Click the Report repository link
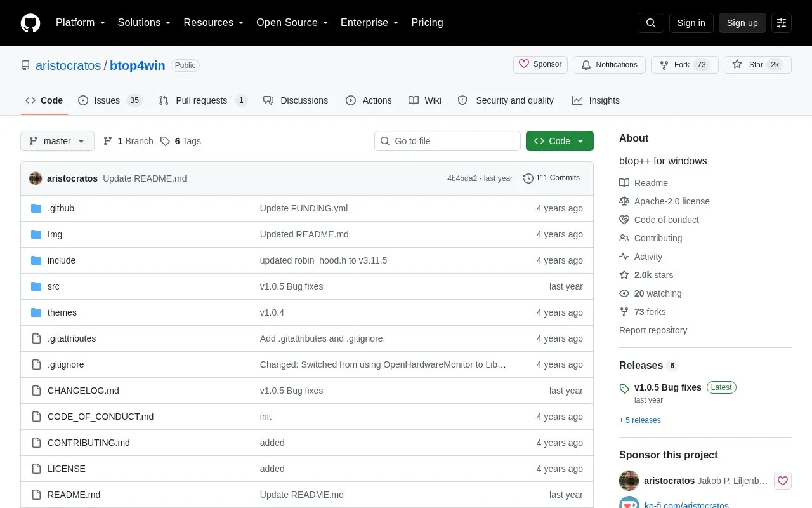Image resolution: width=812 pixels, height=508 pixels. tap(653, 330)
